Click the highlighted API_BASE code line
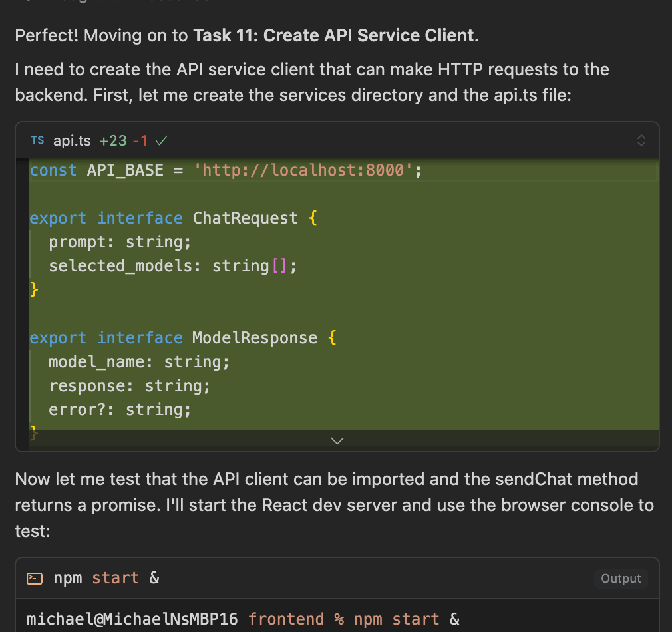 226,170
